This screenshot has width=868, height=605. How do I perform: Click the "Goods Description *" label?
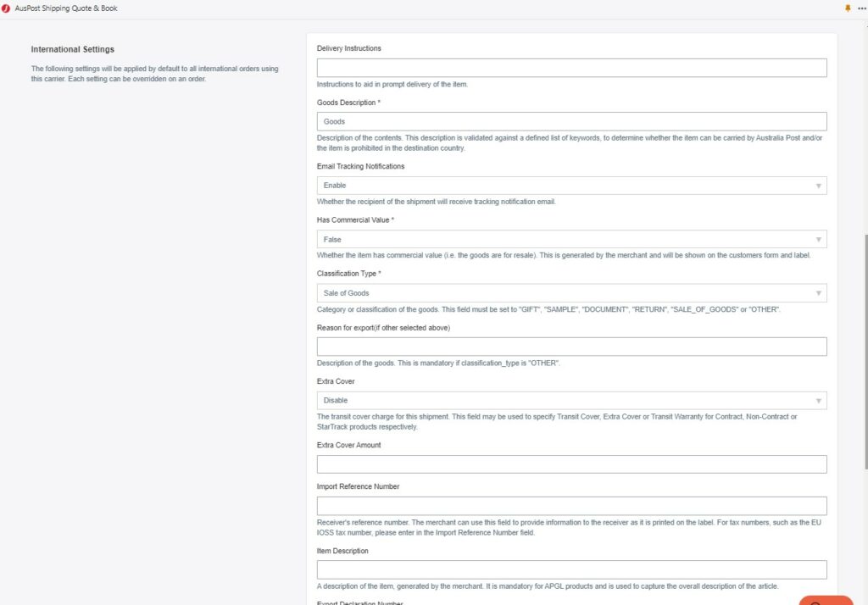[x=348, y=103]
